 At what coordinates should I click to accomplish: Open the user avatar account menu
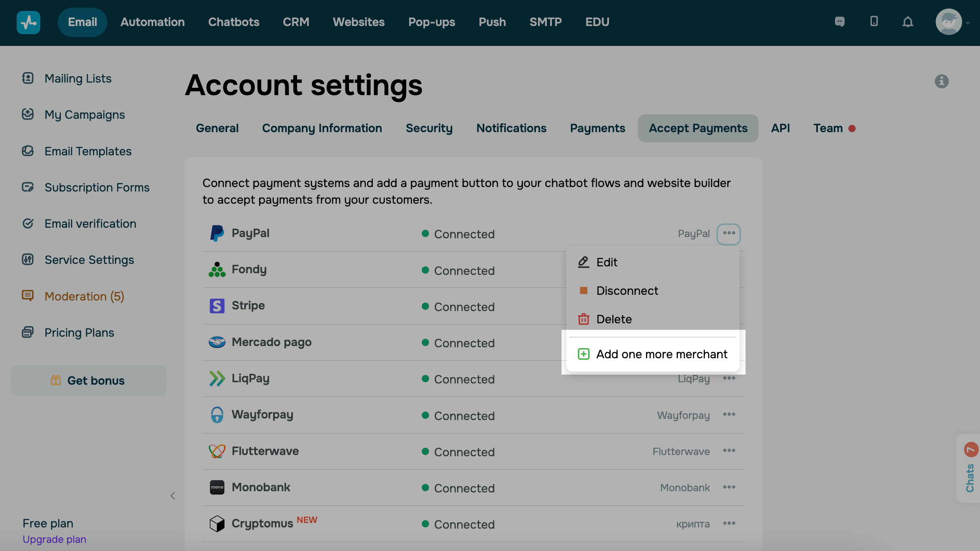[949, 22]
